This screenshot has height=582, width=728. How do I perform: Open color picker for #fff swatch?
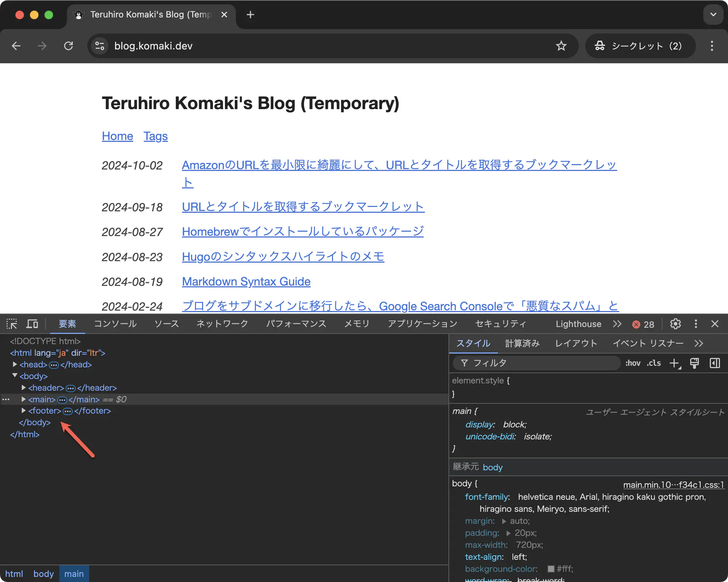pyautogui.click(x=551, y=569)
